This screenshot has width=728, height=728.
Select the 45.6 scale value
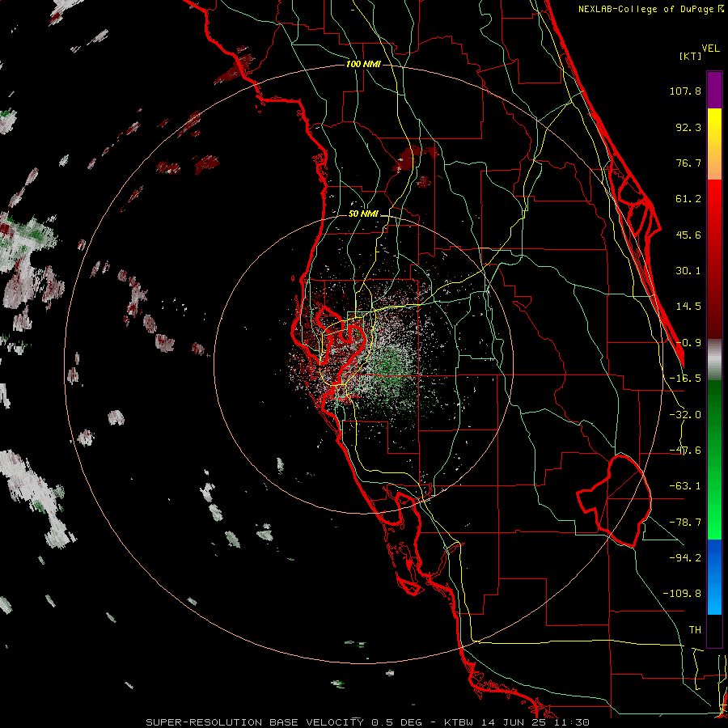coord(688,235)
